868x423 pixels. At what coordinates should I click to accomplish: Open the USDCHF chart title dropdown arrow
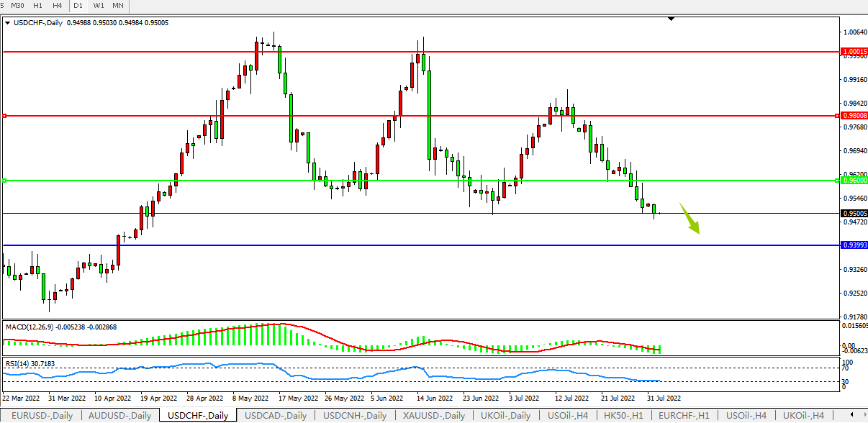click(8, 23)
